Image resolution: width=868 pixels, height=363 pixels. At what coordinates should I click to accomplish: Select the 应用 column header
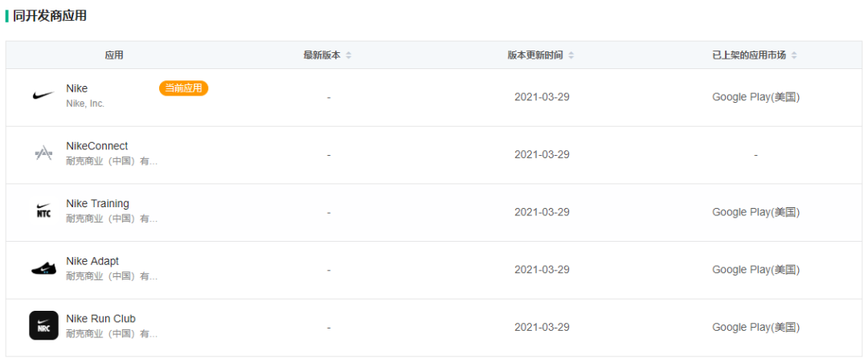[114, 55]
